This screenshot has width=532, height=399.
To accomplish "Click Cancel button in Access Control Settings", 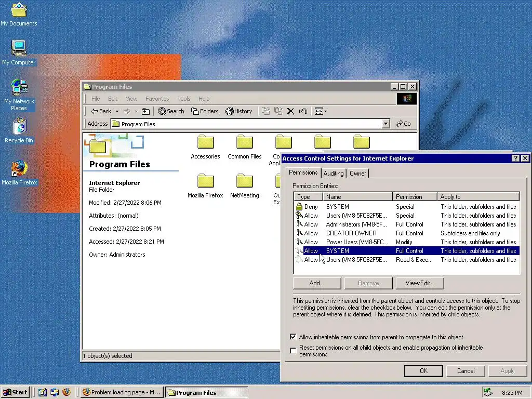I will (x=465, y=371).
